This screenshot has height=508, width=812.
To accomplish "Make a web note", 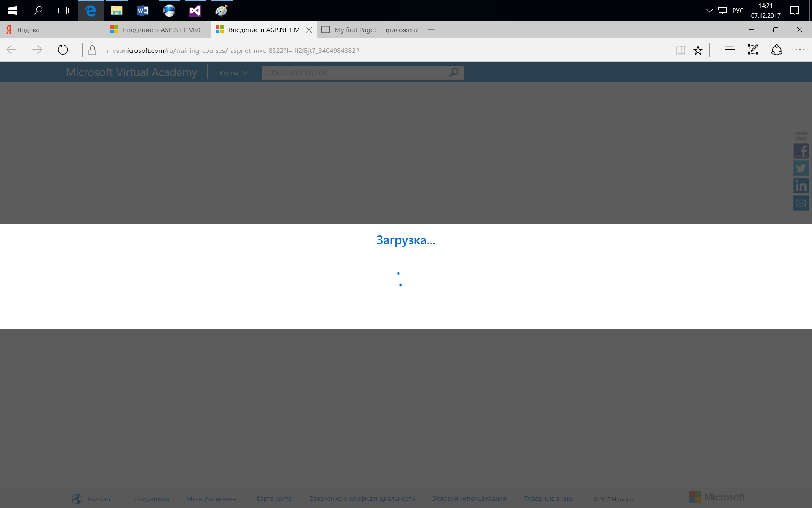I will click(753, 50).
